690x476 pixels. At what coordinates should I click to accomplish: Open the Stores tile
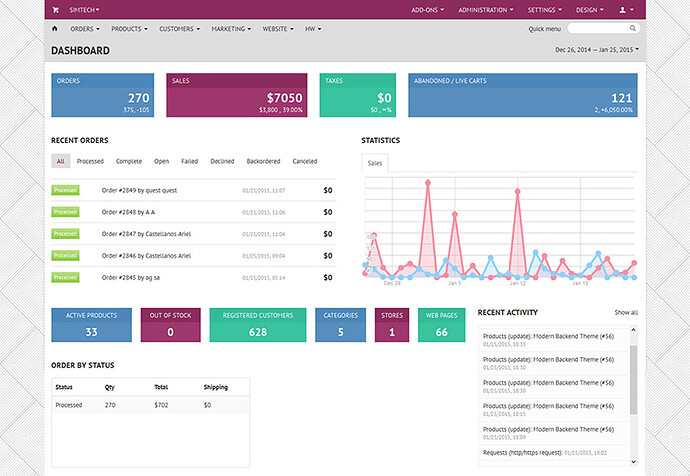[x=392, y=325]
